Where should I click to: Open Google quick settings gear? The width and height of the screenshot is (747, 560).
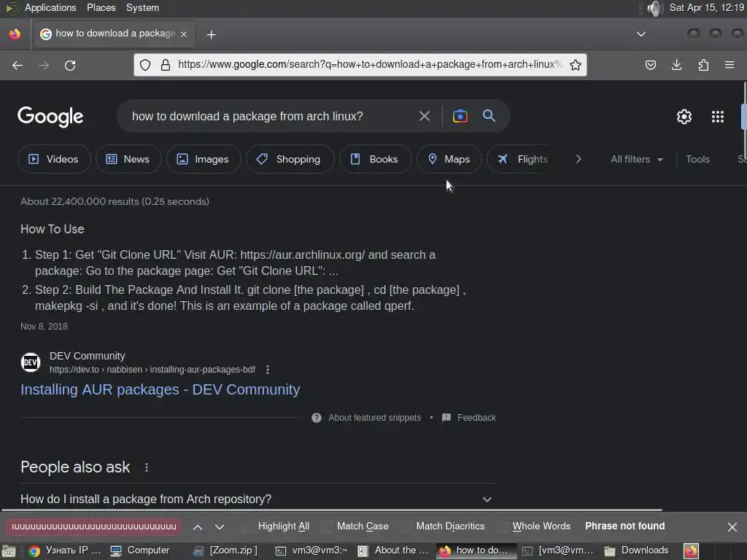pyautogui.click(x=684, y=116)
